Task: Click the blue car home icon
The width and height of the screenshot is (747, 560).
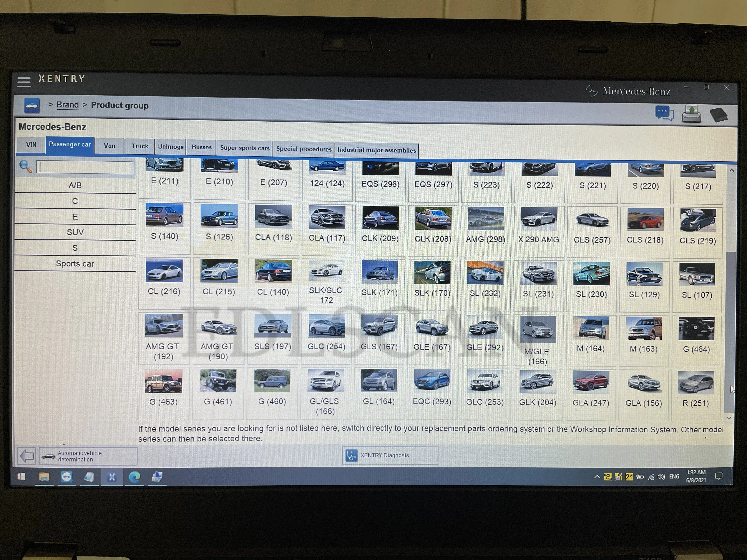Action: pyautogui.click(x=32, y=106)
